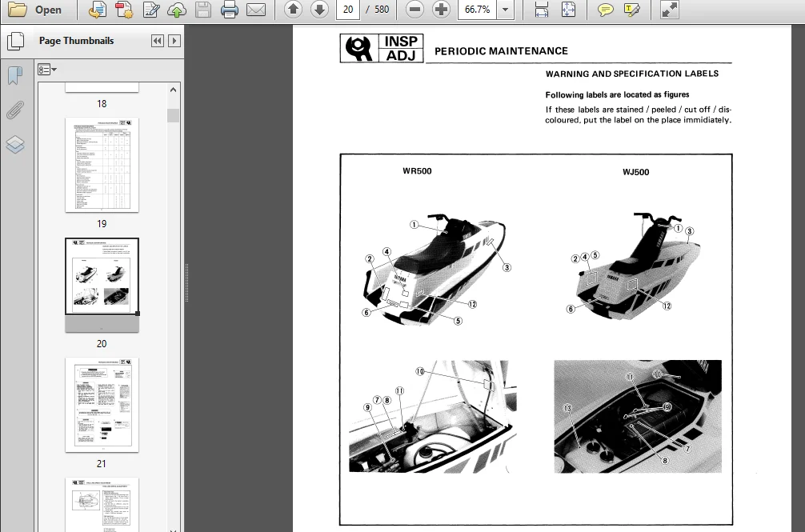Click the thumbnails scrollbar thumb
The width and height of the screenshot is (805, 532).
[x=173, y=115]
